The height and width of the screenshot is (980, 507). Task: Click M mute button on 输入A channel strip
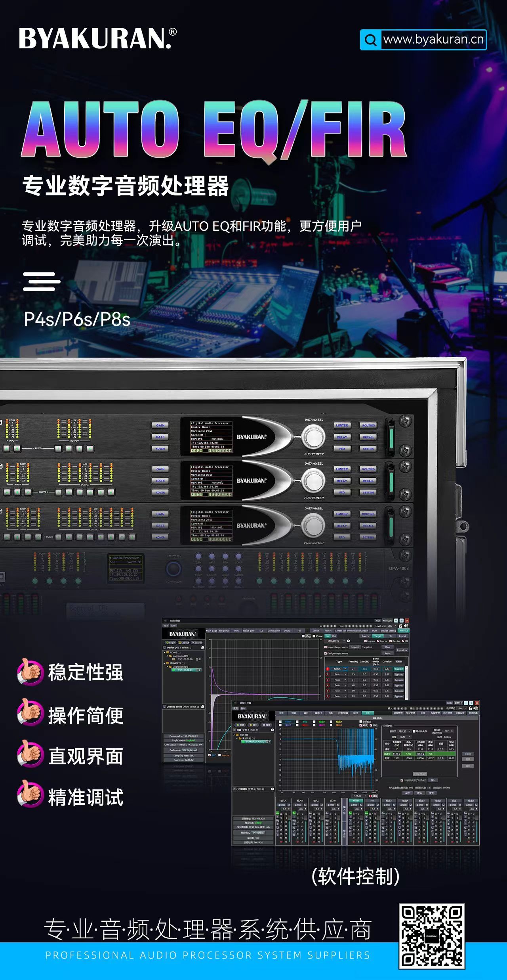tap(289, 805)
